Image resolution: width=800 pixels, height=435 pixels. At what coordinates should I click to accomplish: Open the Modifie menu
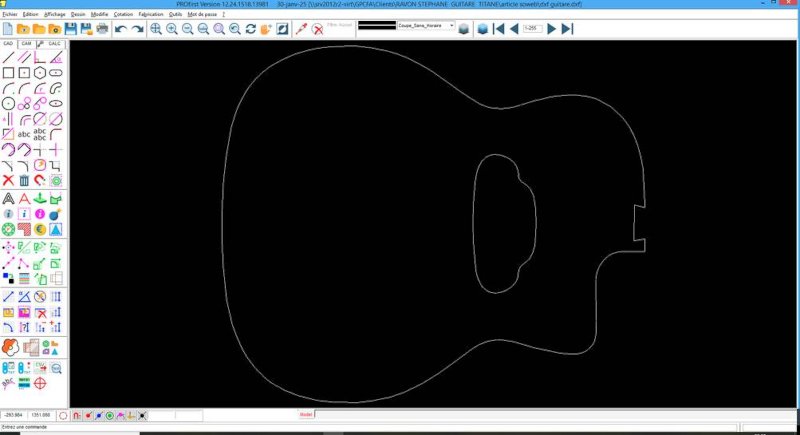(99, 14)
